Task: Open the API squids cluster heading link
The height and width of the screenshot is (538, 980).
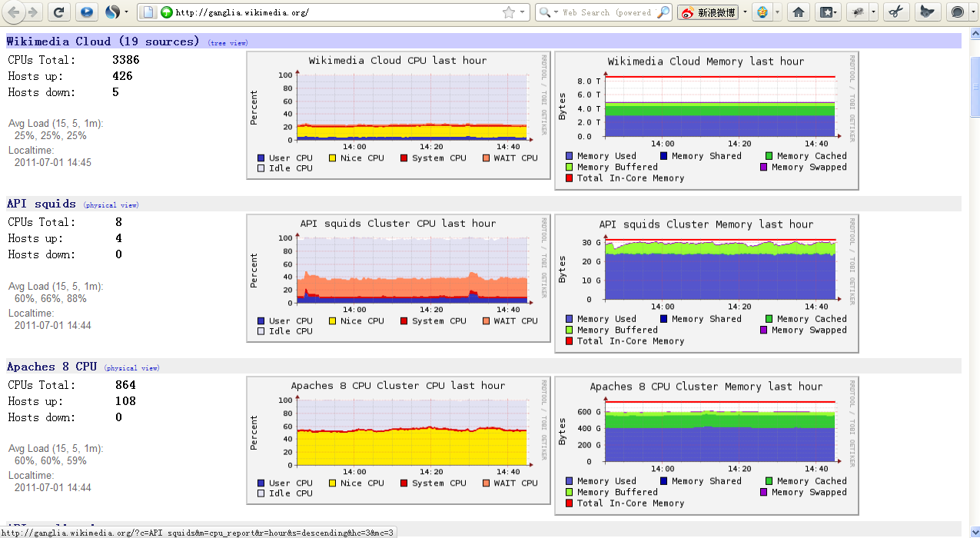Action: (x=42, y=204)
